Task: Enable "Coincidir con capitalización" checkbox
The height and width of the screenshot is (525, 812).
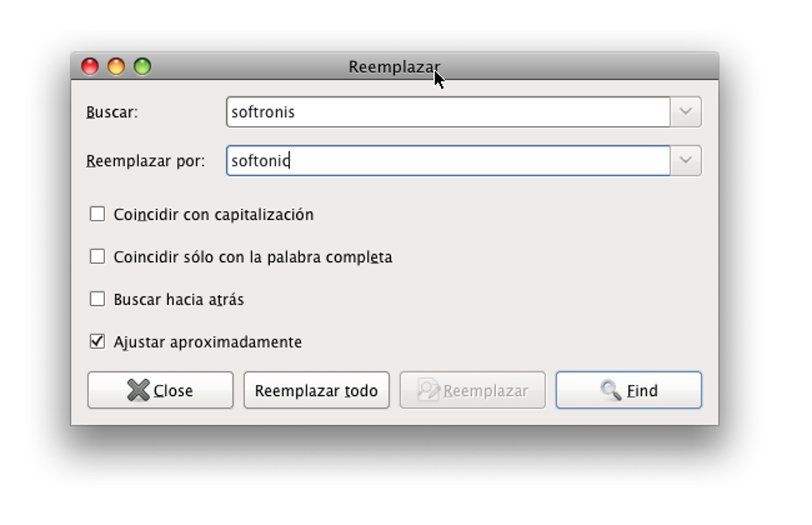Action: coord(97,214)
